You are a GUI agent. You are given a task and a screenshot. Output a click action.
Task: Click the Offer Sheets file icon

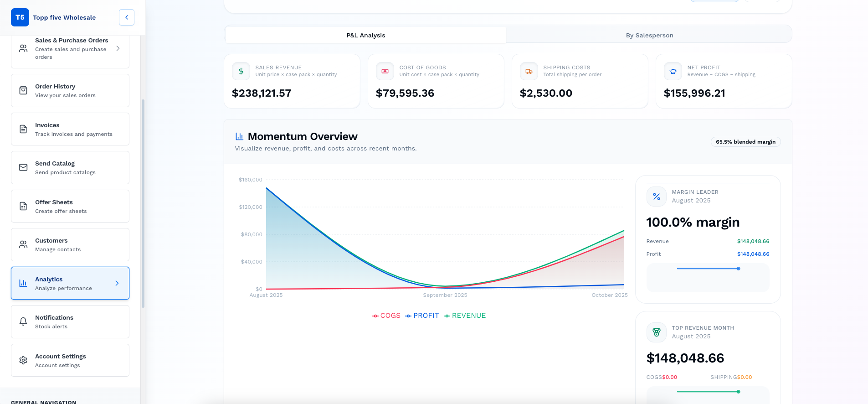(x=23, y=206)
